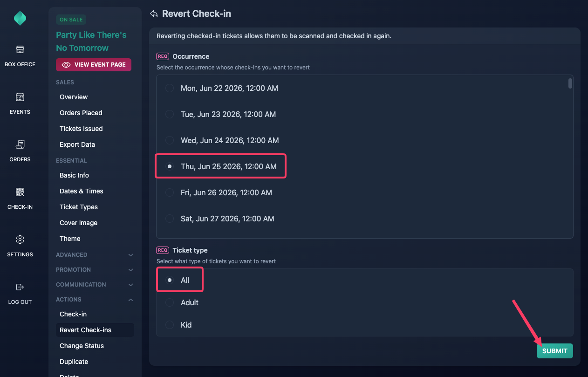Image resolution: width=588 pixels, height=377 pixels.
Task: Choose the Kid ticket type radio
Action: [170, 325]
